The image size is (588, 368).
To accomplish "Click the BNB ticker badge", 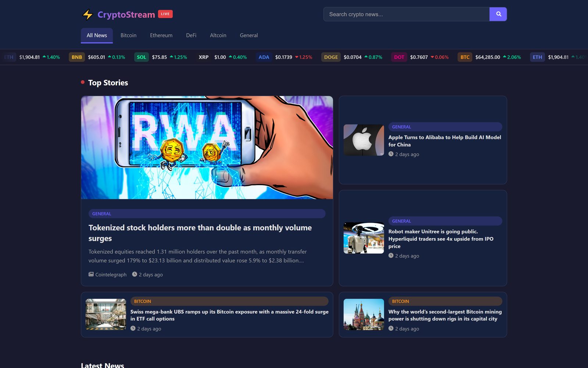I will tap(77, 57).
